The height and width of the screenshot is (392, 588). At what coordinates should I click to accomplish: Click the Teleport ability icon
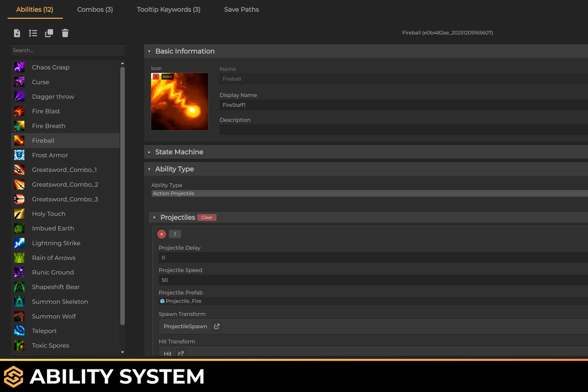point(19,331)
